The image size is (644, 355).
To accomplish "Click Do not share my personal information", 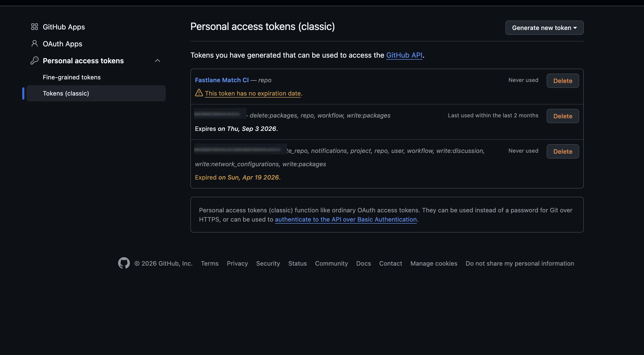I will pyautogui.click(x=520, y=263).
